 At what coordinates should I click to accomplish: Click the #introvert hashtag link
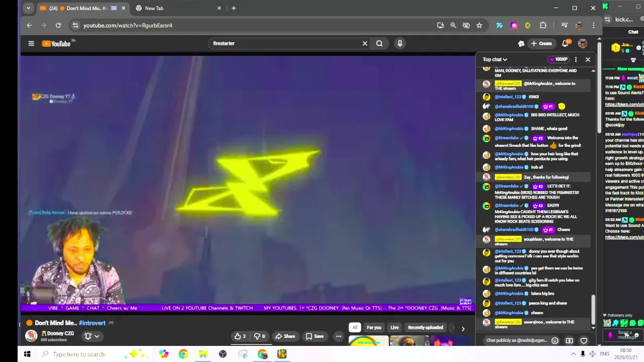tap(92, 323)
